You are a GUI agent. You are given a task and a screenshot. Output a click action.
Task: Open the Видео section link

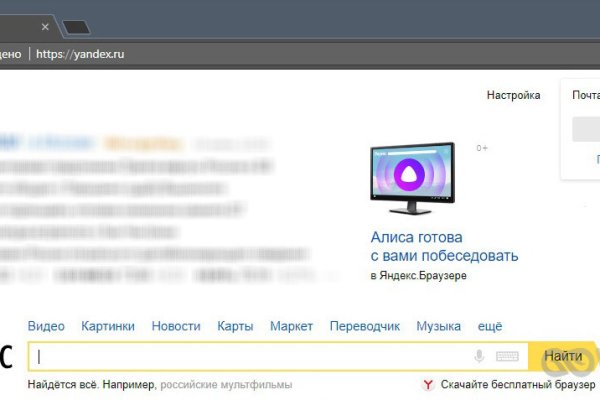click(x=46, y=326)
